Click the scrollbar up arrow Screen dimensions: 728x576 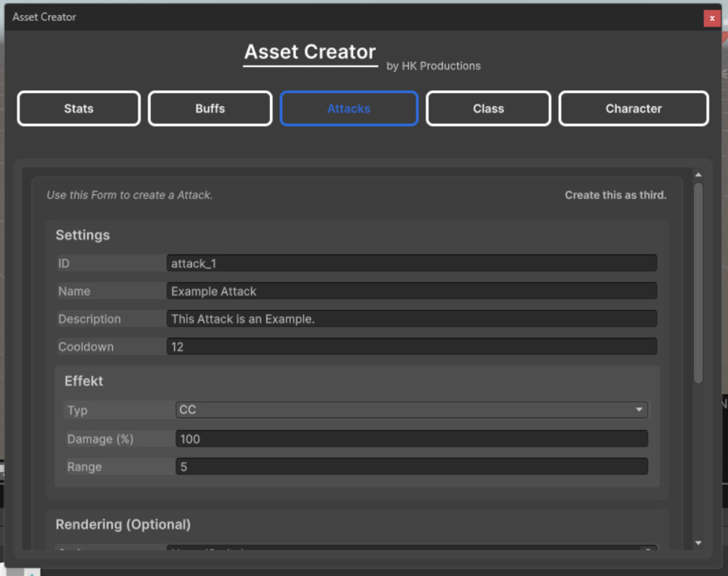698,174
